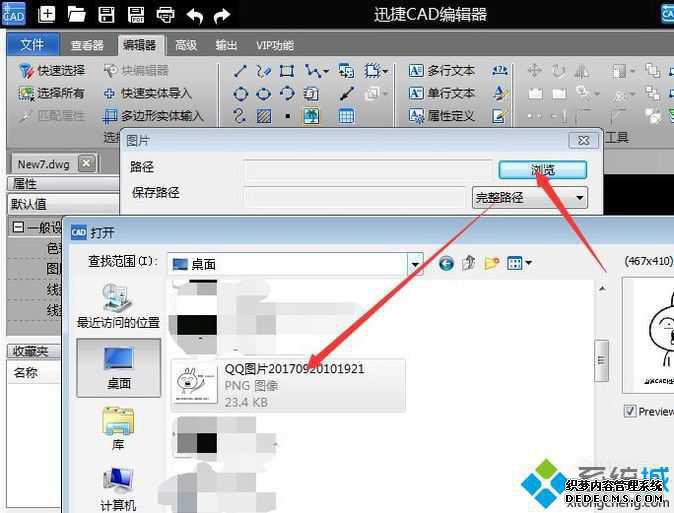Switch to the VIP功能 tab
The width and height of the screenshot is (674, 513).
tap(275, 45)
